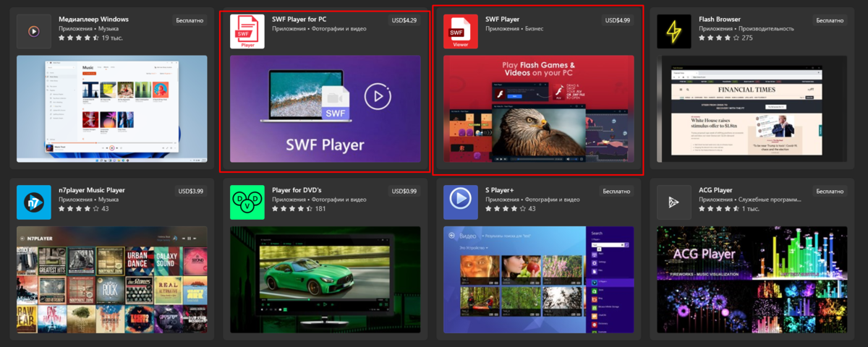Open the Медиаплеер Windows app icon
This screenshot has width=868, height=347.
[33, 31]
